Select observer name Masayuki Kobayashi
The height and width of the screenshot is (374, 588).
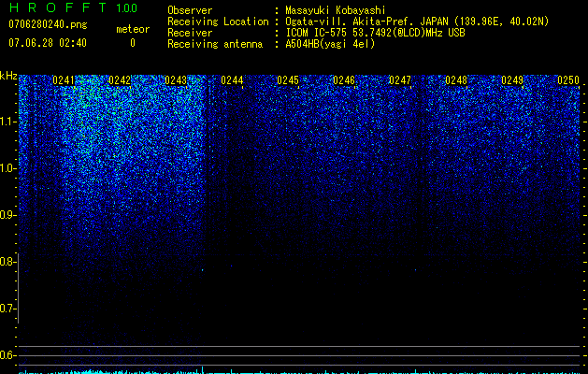[x=336, y=10]
